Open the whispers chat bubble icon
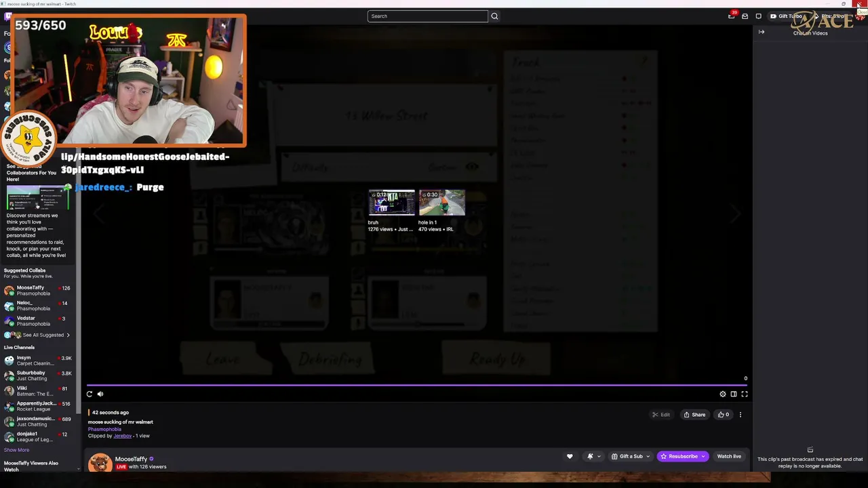868x488 pixels. [x=758, y=16]
